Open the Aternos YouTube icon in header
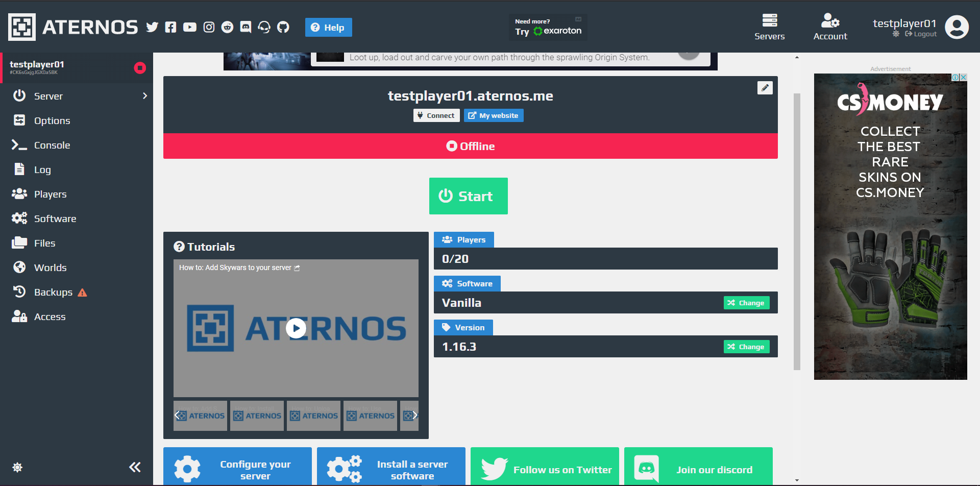The width and height of the screenshot is (980, 486). point(190,27)
